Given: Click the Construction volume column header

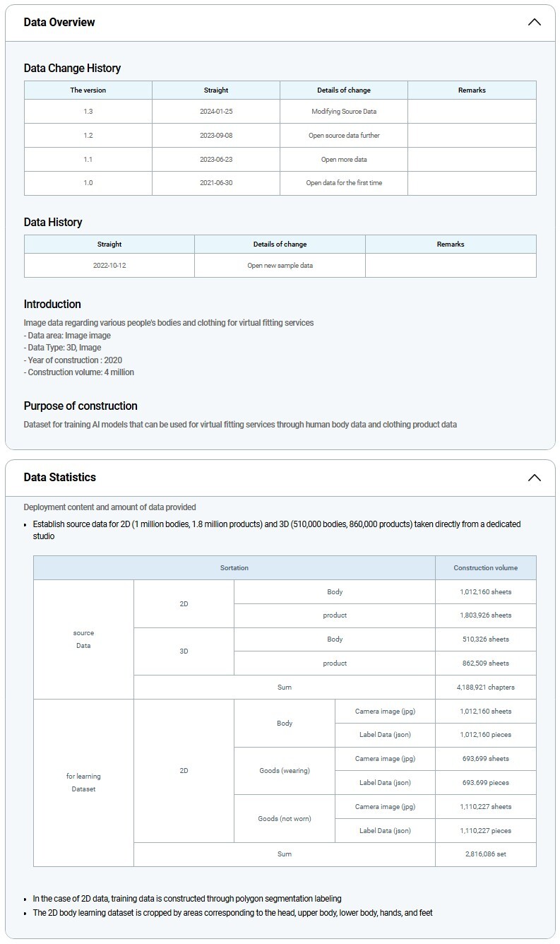Looking at the screenshot, I should tap(485, 568).
